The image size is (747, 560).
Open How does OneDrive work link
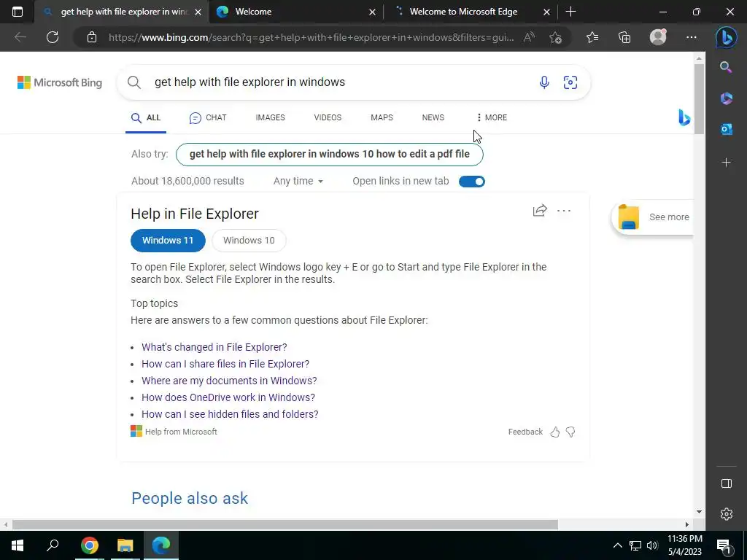228,397
